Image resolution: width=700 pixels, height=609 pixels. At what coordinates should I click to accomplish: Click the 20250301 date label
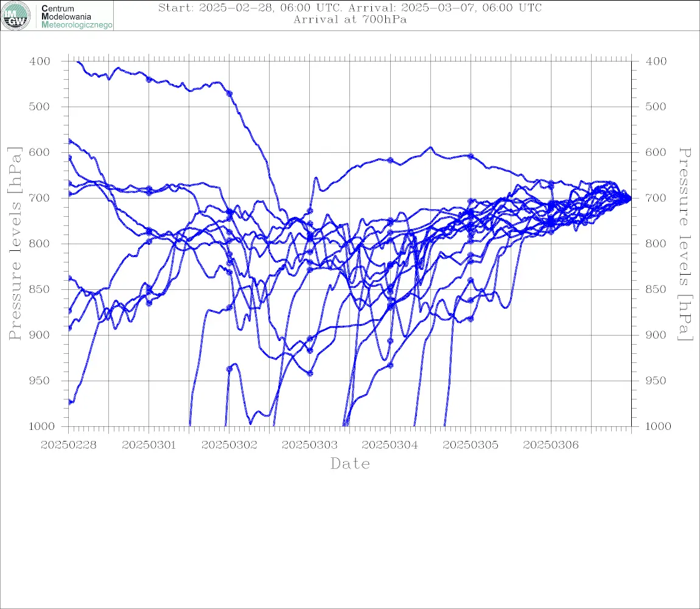149,445
